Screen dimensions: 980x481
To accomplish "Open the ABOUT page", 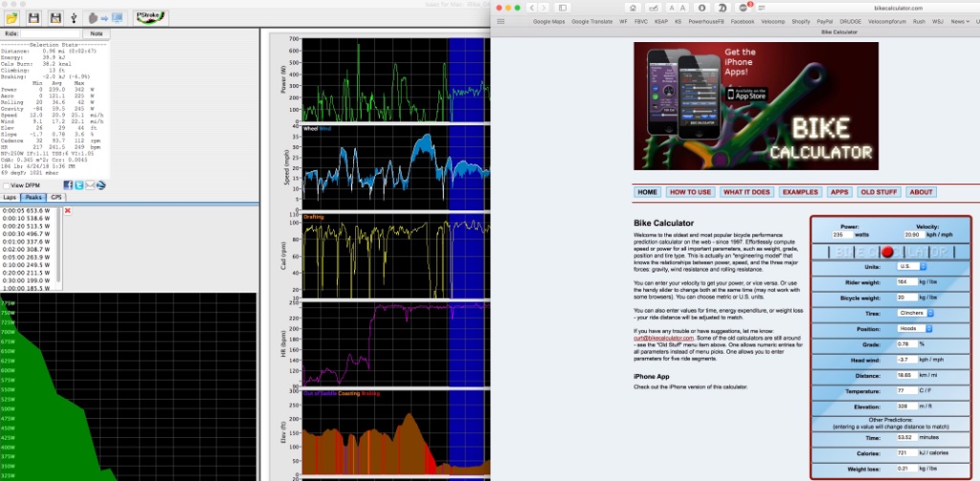I will (x=921, y=192).
